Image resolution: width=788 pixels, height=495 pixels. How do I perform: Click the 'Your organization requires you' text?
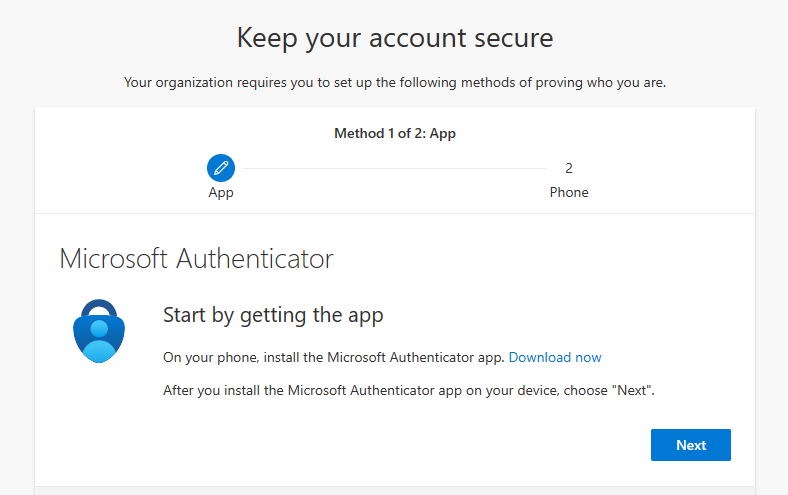point(395,82)
